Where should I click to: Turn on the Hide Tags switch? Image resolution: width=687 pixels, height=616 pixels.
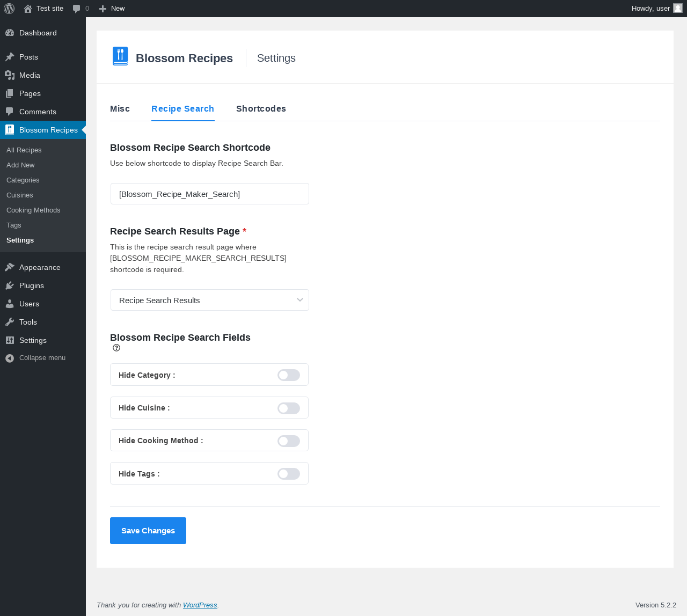click(x=289, y=474)
